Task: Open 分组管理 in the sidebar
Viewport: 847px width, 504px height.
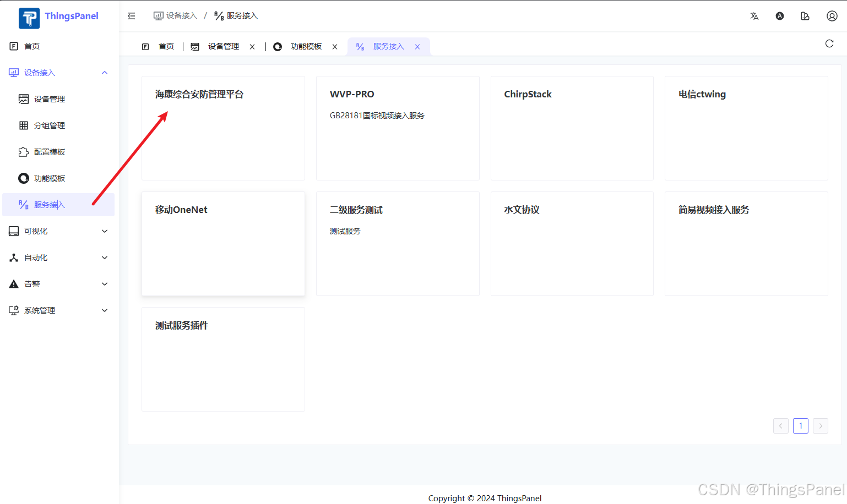Action: (x=59, y=125)
